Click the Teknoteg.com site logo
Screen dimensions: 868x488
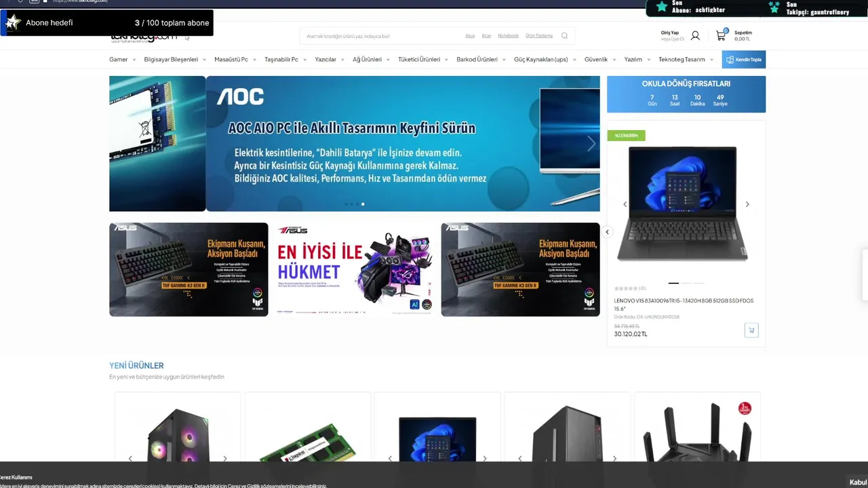(144, 37)
